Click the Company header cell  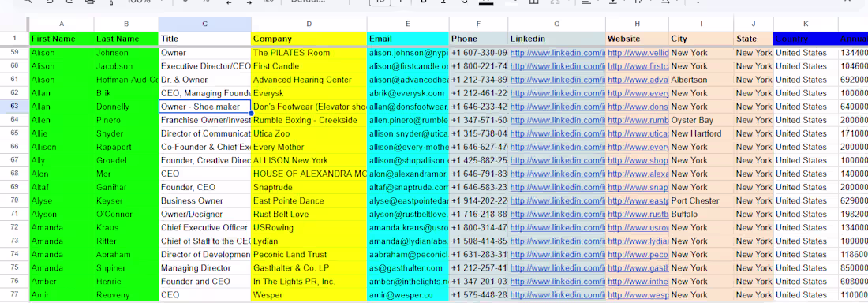click(309, 39)
